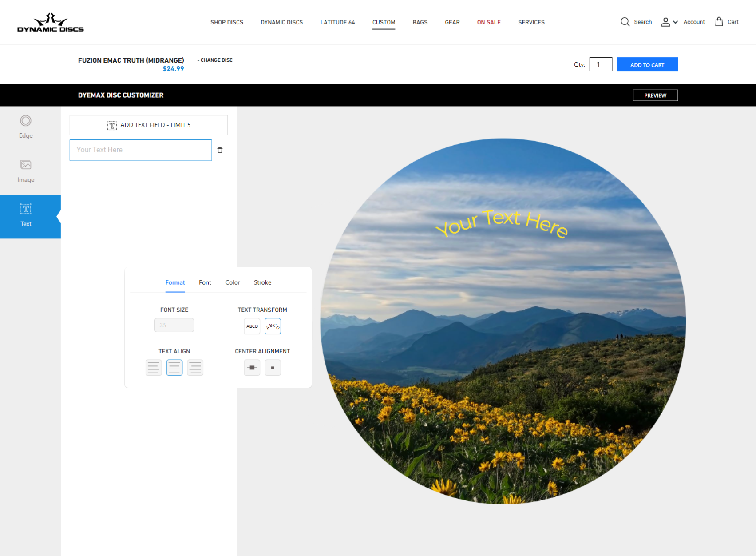The image size is (756, 556).
Task: Align text to the right
Action: [195, 368]
